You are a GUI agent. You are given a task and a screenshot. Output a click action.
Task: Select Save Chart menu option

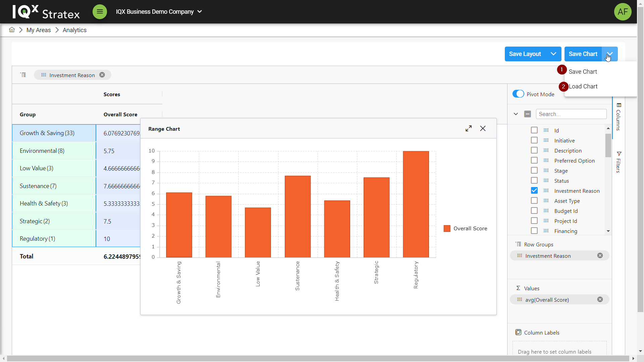click(583, 71)
